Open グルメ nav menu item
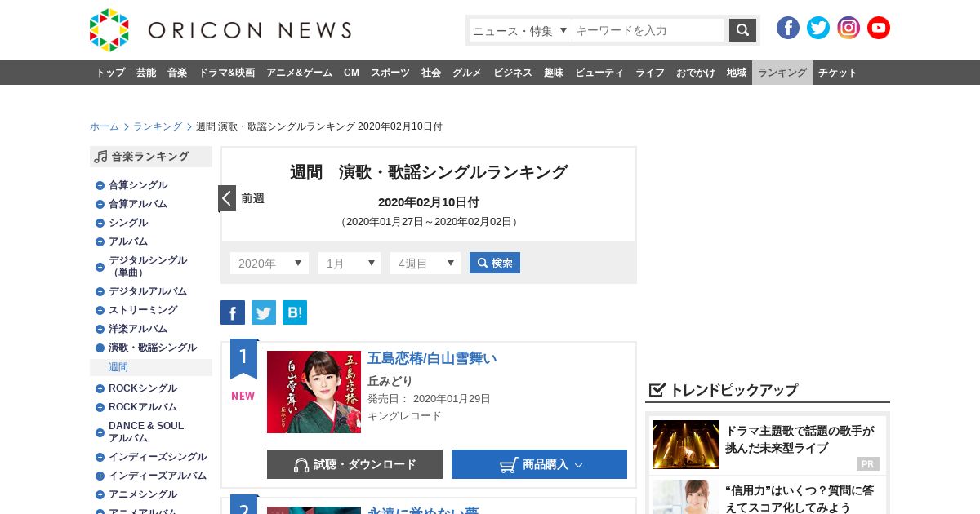 (x=467, y=73)
